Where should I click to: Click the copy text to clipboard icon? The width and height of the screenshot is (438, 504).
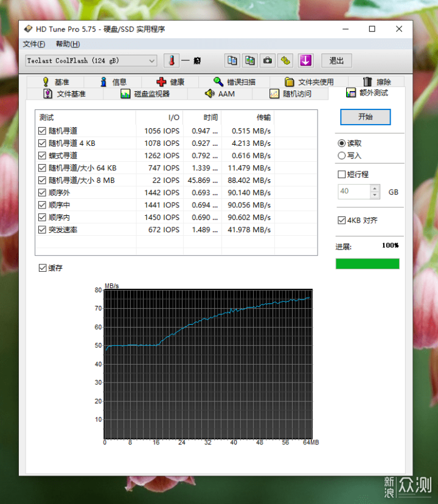coord(232,60)
